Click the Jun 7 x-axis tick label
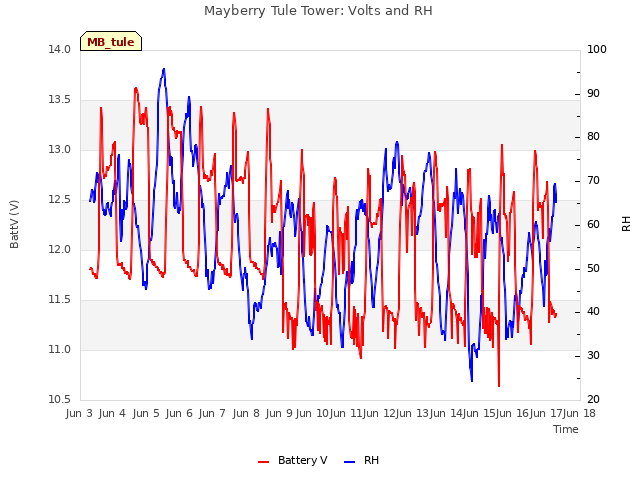The width and height of the screenshot is (640, 480). [x=212, y=413]
